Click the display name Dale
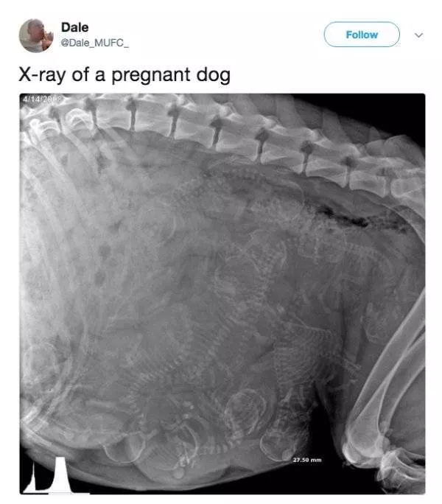 pos(74,27)
